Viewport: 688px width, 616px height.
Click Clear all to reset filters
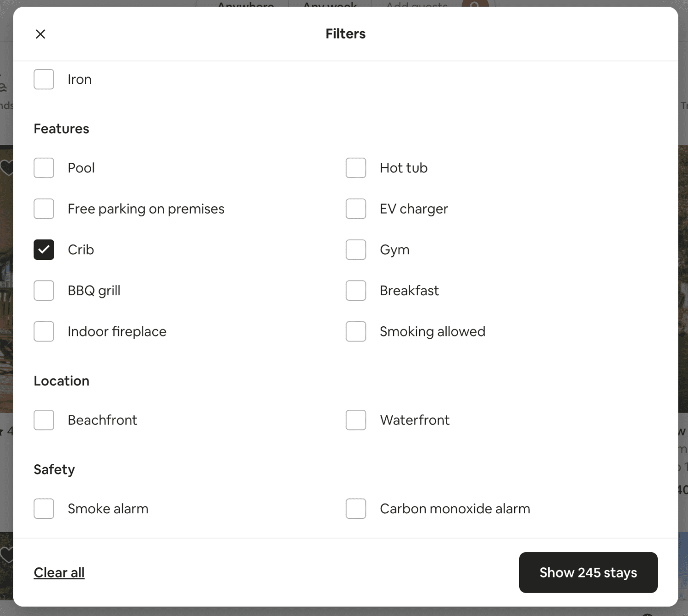point(59,572)
